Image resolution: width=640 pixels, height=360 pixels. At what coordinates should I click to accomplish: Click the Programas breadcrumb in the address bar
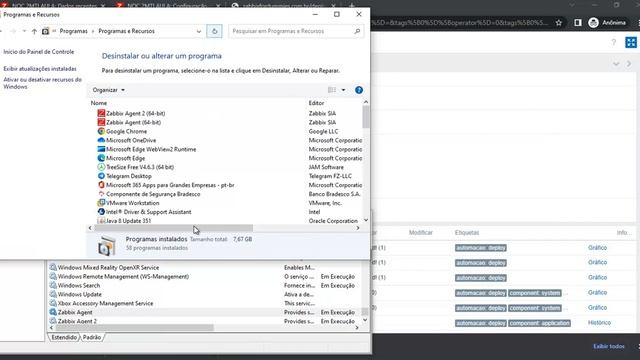(73, 31)
